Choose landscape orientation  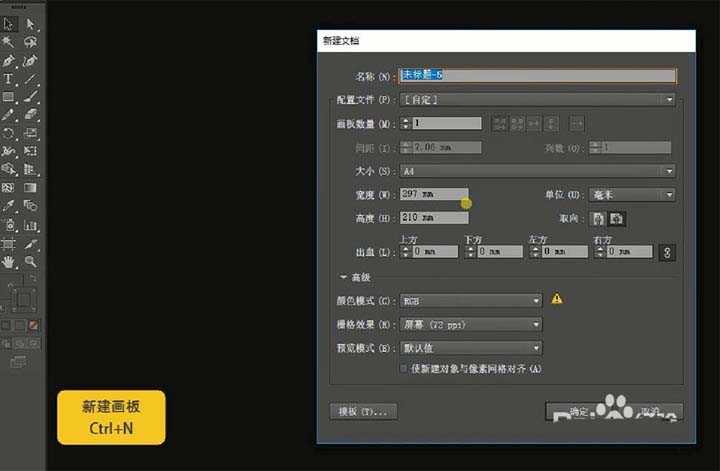(x=616, y=219)
